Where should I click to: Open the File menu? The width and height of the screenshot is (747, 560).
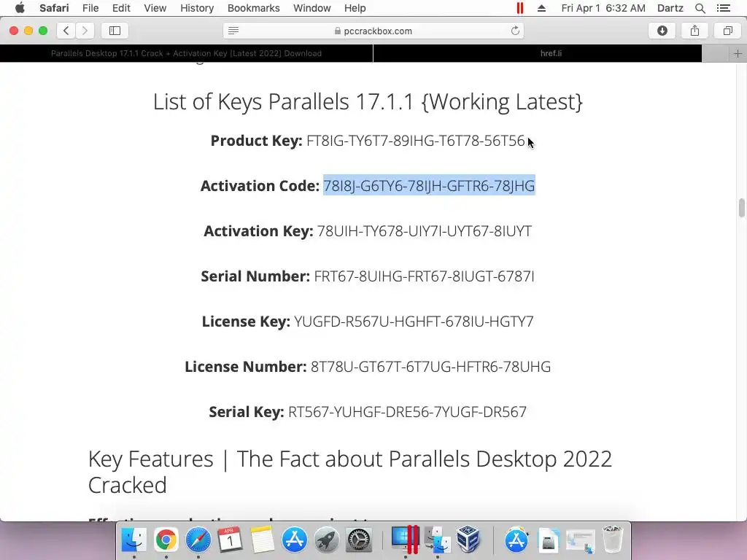pos(90,8)
